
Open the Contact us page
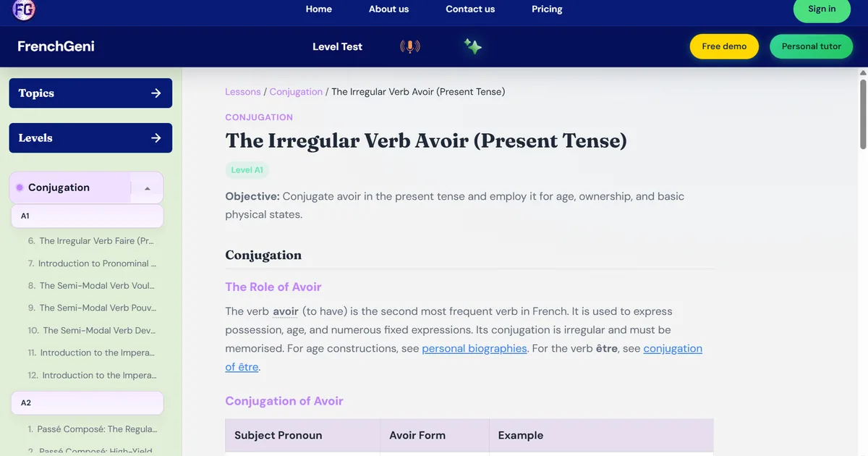click(x=470, y=9)
